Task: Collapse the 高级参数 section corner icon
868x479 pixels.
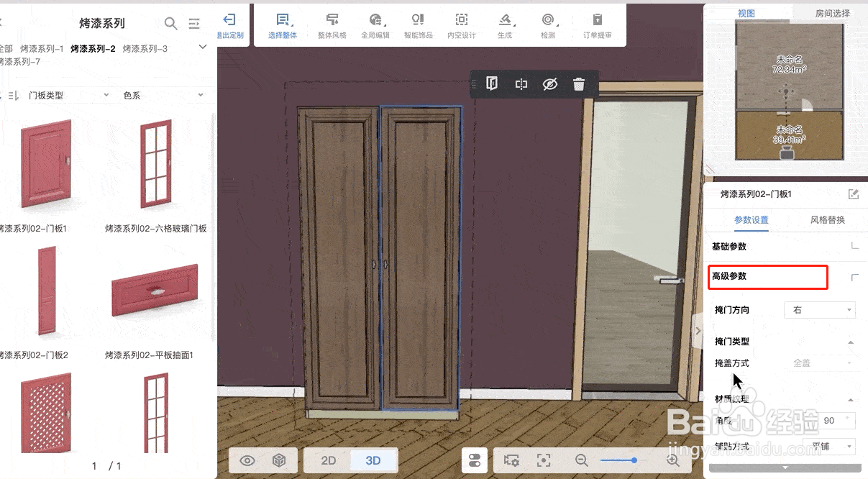Action: (854, 277)
